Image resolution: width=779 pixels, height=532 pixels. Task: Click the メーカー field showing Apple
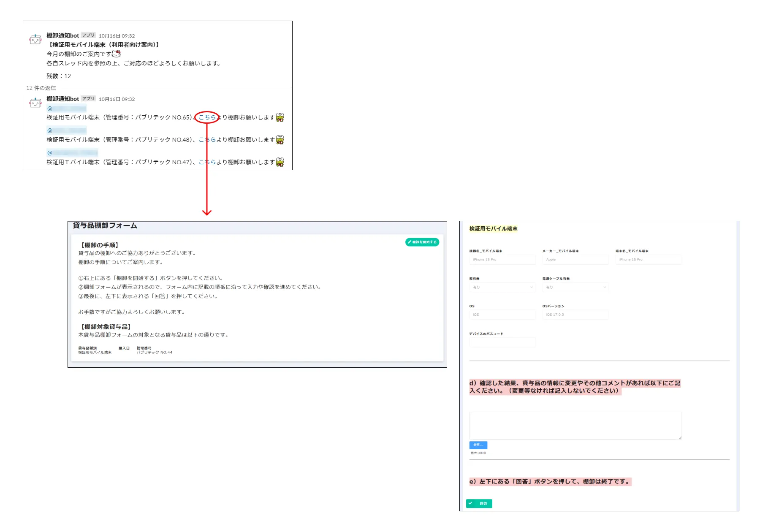pos(575,260)
